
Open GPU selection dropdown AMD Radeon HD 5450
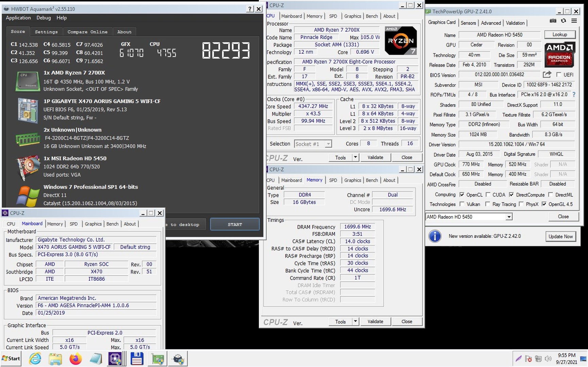click(x=469, y=217)
